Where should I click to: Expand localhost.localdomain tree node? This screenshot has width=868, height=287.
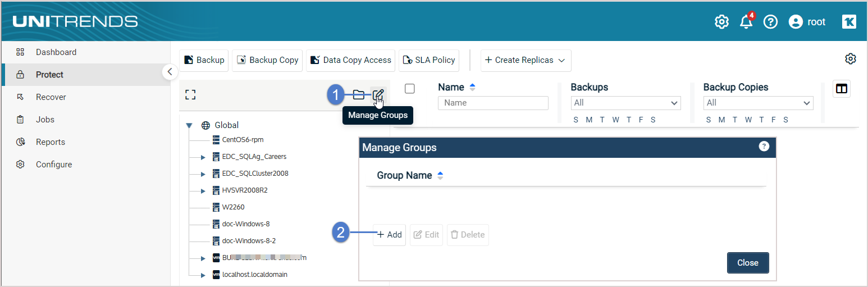[203, 275]
